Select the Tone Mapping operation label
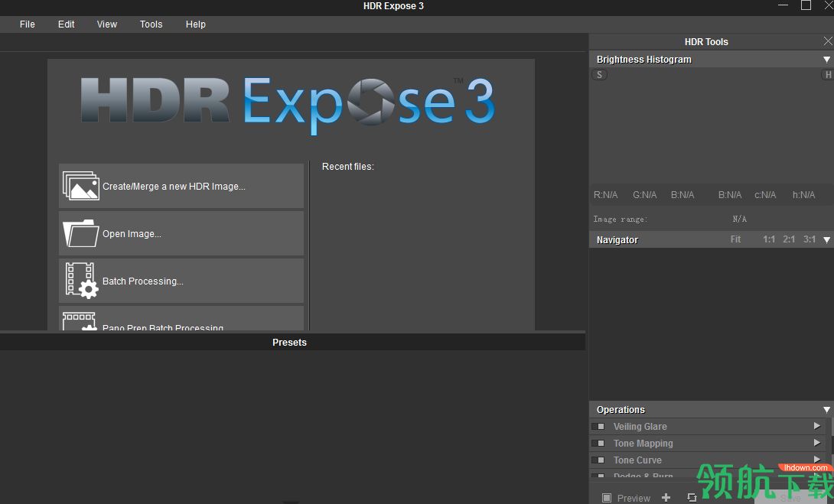 coord(643,444)
